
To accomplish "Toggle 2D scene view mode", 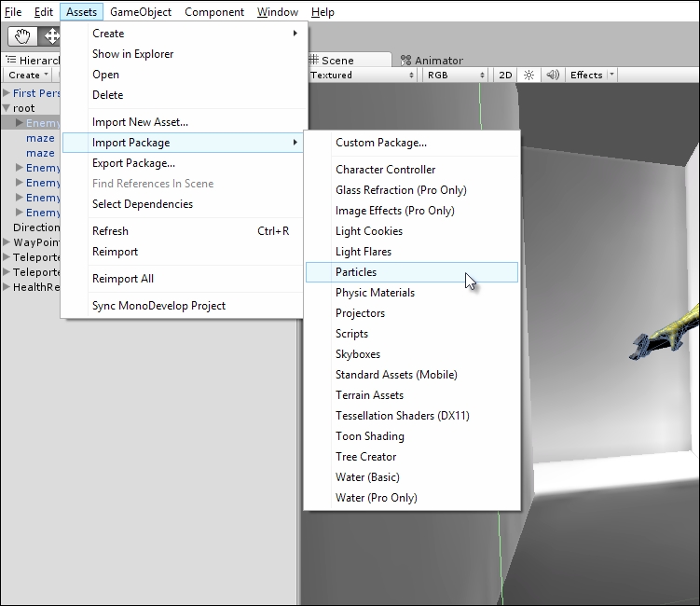I will pos(505,75).
